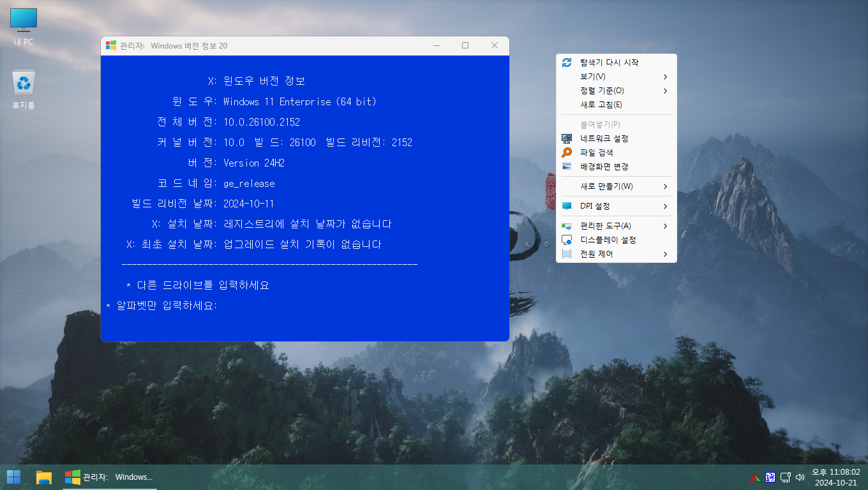
Task: Expand the 보기(V) submenu
Action: tap(665, 77)
